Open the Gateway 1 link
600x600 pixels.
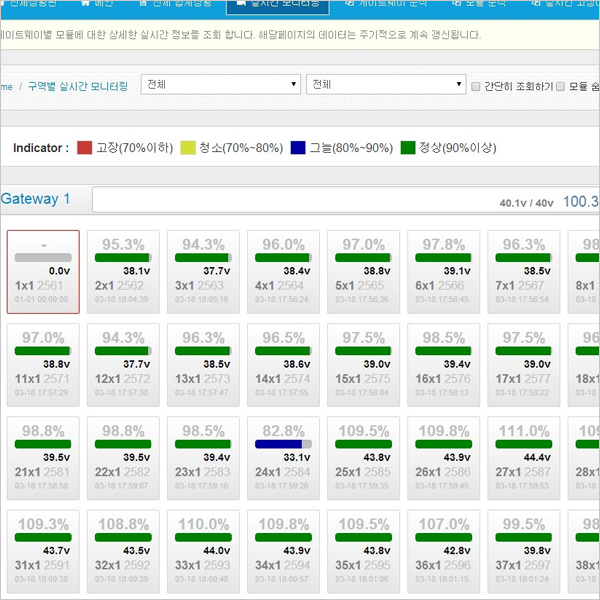35,199
